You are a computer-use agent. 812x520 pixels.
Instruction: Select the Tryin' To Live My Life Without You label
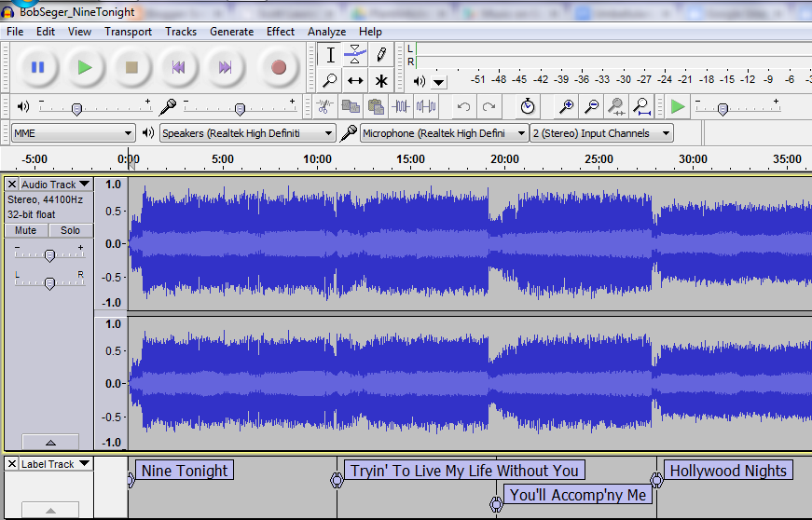point(464,471)
